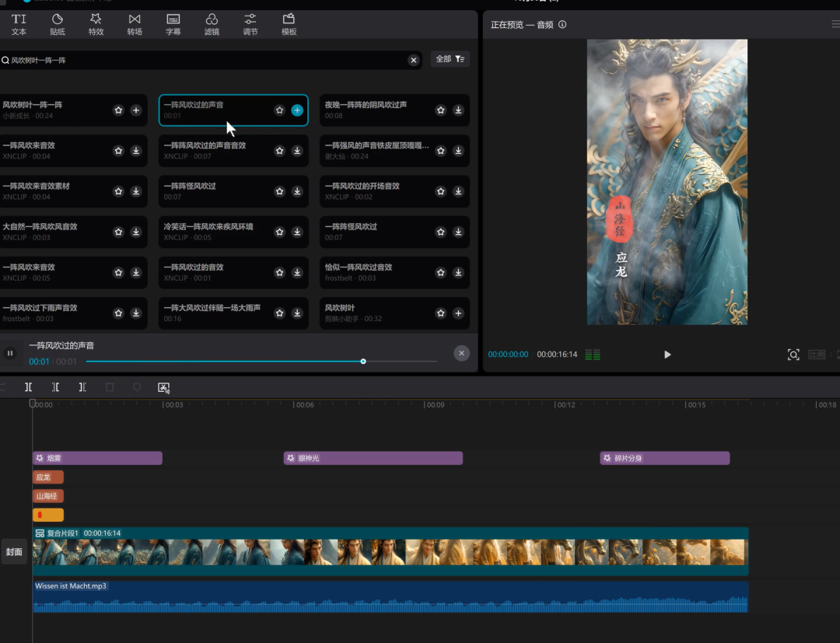Click the smart cut image icon
The height and width of the screenshot is (643, 840).
(164, 387)
